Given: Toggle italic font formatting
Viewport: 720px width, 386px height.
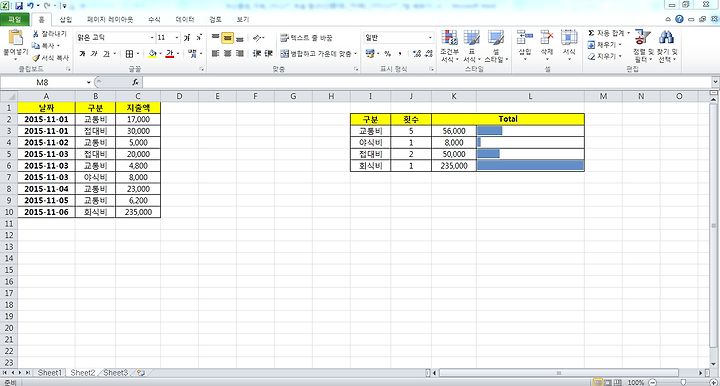Looking at the screenshot, I should click(94, 54).
